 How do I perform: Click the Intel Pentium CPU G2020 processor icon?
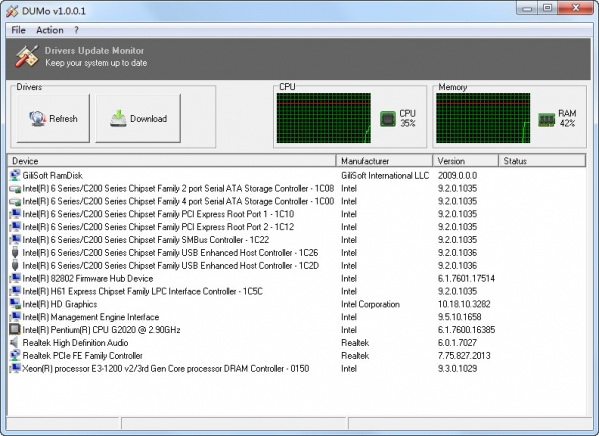point(15,329)
